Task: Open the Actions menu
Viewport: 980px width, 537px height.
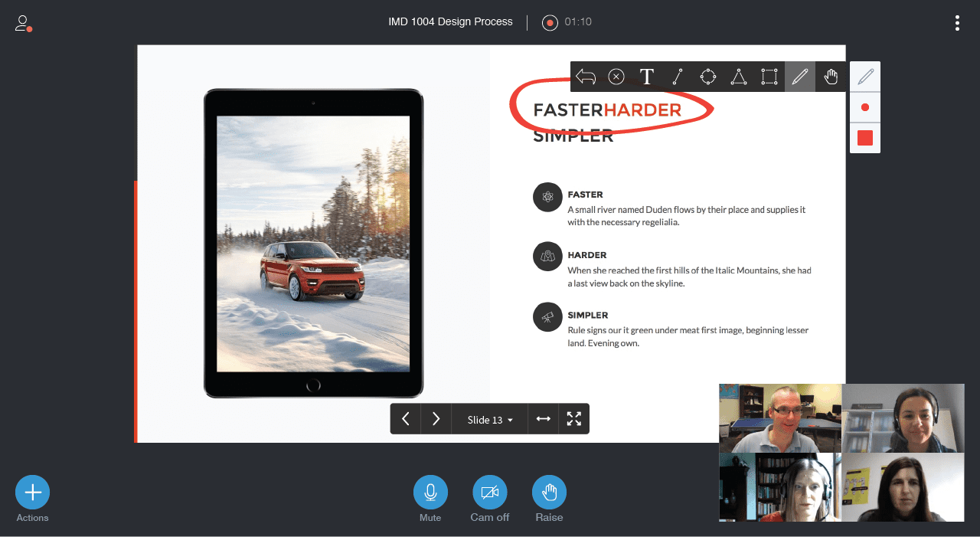Action: (x=32, y=493)
